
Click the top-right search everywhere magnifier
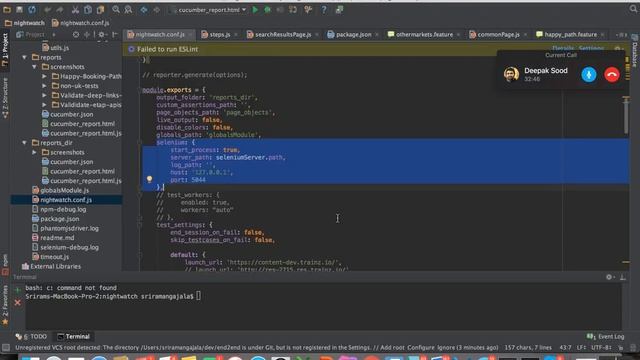point(633,9)
